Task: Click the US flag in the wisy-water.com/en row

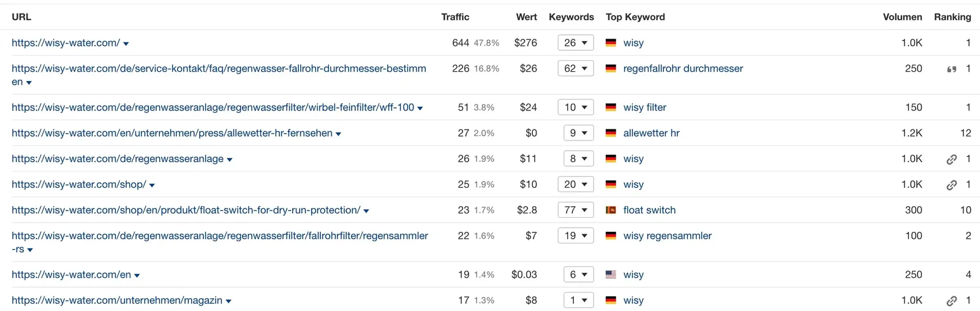Action: pyautogui.click(x=611, y=275)
